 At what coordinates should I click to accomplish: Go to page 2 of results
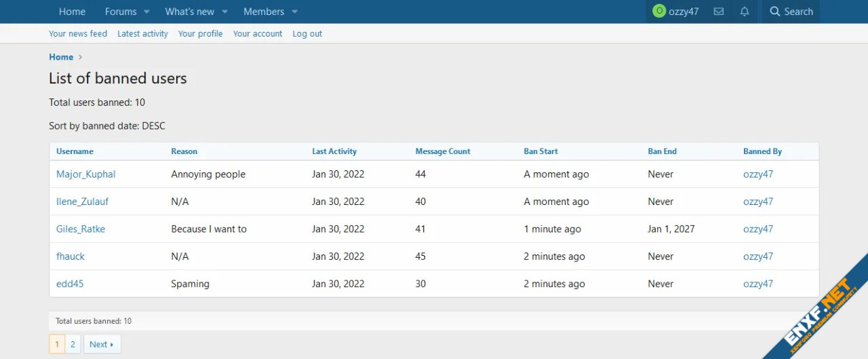73,344
